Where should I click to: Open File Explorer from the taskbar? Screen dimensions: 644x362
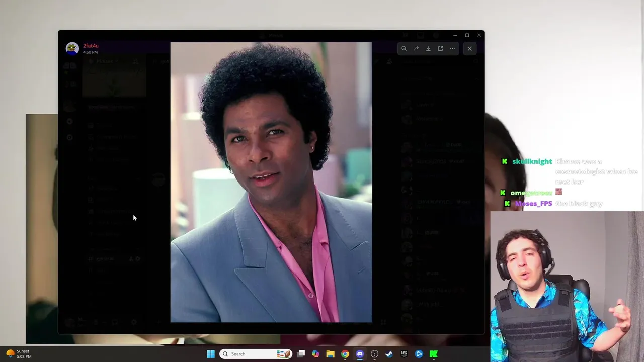330,354
